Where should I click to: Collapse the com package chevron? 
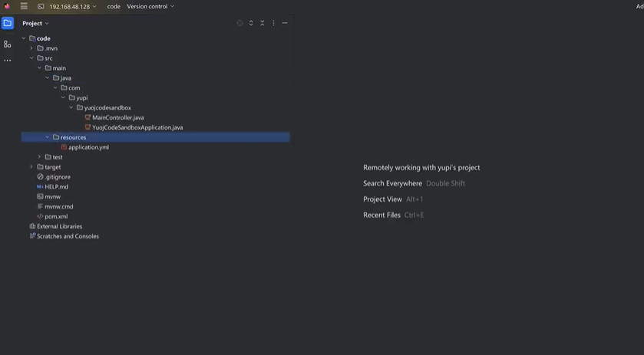[x=55, y=87]
